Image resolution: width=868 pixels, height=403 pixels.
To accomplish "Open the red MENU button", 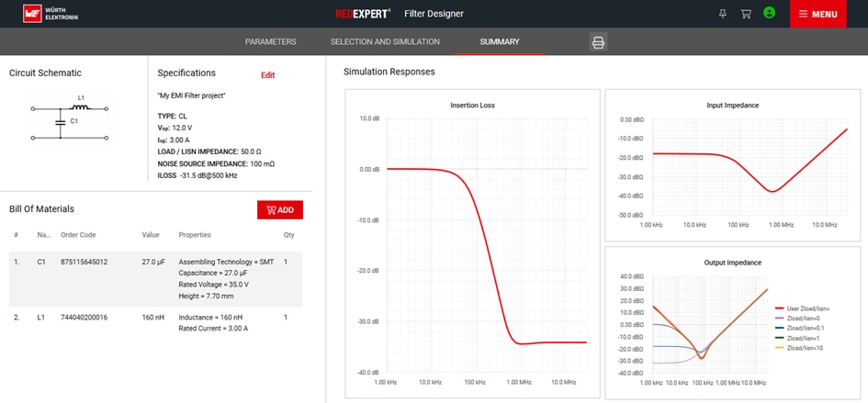I will 817,14.
